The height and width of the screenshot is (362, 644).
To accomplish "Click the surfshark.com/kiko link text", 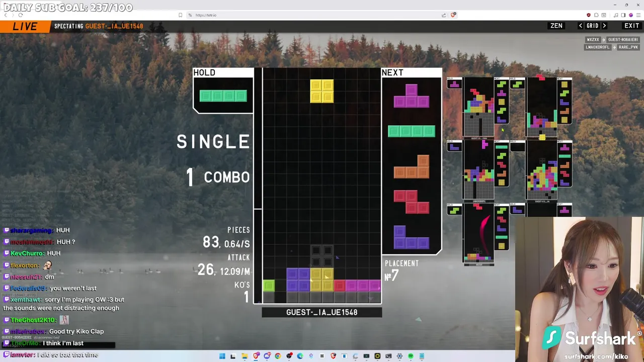I will (x=596, y=356).
